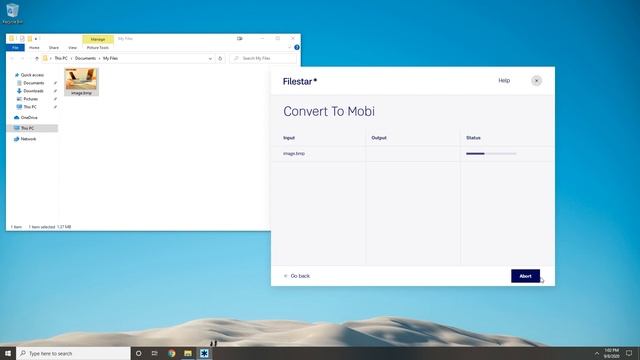Screen dimensions: 640x360
Task: Open the Recycle Bin desktop icon
Action: pos(12,13)
